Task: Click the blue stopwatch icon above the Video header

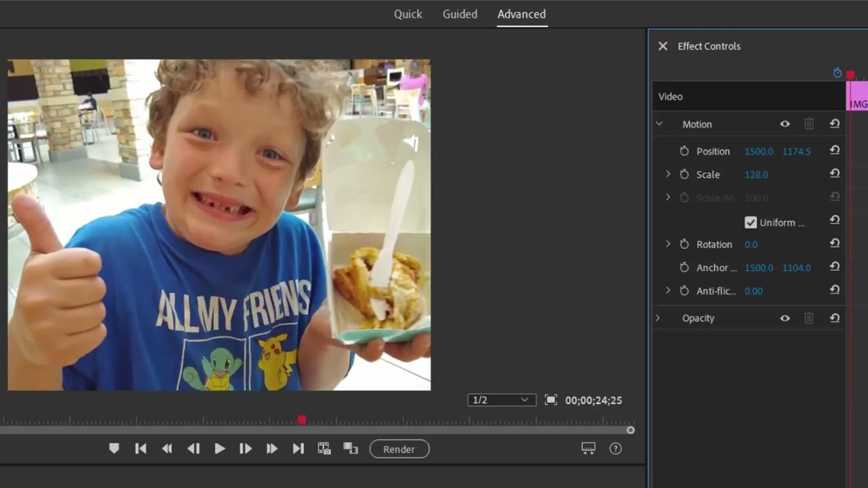Action: (837, 73)
